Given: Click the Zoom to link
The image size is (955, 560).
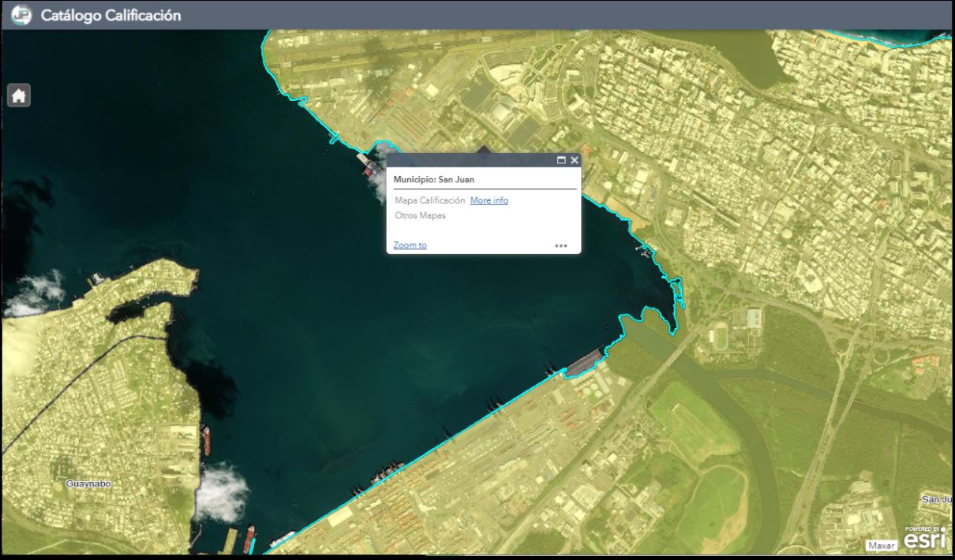Looking at the screenshot, I should [410, 245].
